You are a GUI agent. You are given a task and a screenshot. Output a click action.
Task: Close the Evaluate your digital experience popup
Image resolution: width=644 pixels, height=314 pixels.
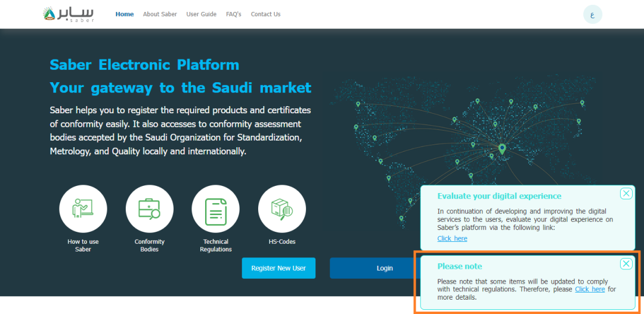tap(626, 193)
